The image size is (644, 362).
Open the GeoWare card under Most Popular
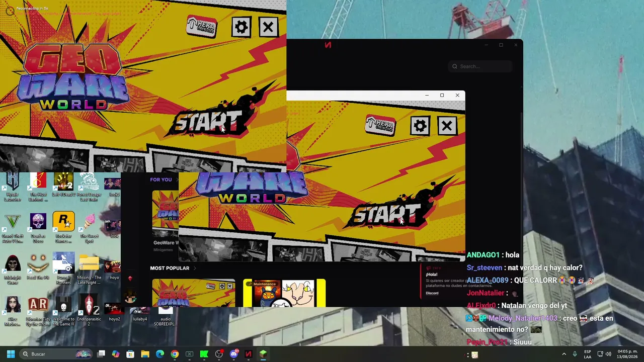point(194,293)
